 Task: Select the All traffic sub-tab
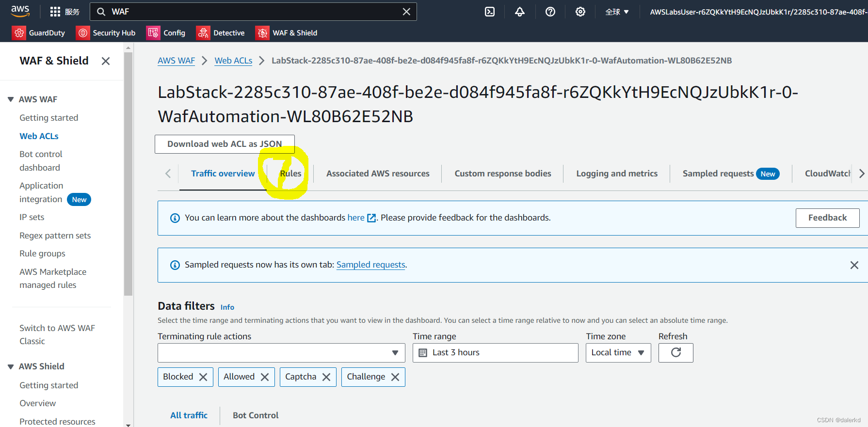[189, 415]
